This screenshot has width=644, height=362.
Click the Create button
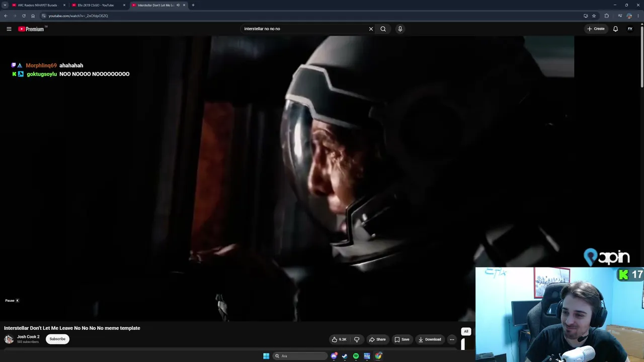pyautogui.click(x=596, y=29)
